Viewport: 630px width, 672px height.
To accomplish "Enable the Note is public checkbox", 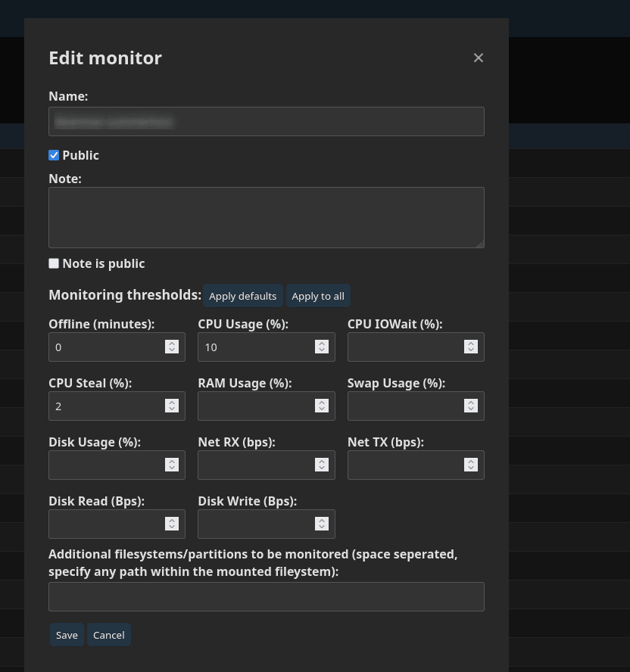I will tap(54, 263).
